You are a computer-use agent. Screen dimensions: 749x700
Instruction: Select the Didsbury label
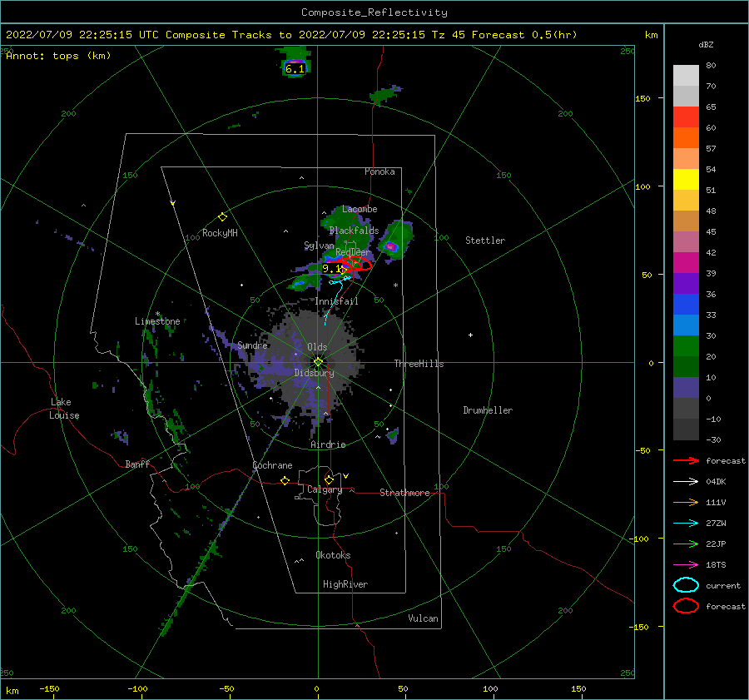pos(315,373)
